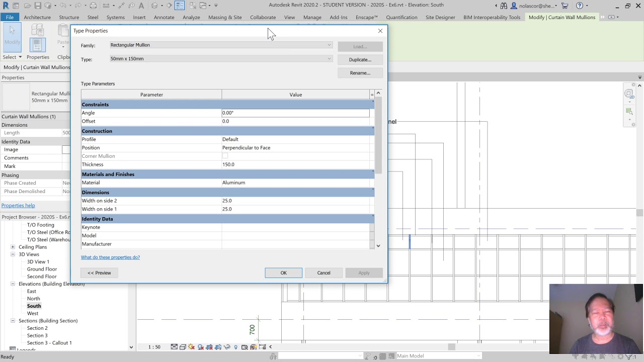Click the Aligned Dimension icon in quick access toolbar
Screen dimensions: 644x362
click(x=121, y=6)
